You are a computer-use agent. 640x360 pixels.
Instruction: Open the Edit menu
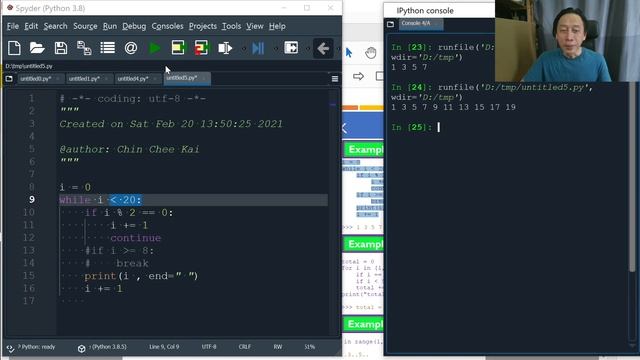click(x=31, y=26)
